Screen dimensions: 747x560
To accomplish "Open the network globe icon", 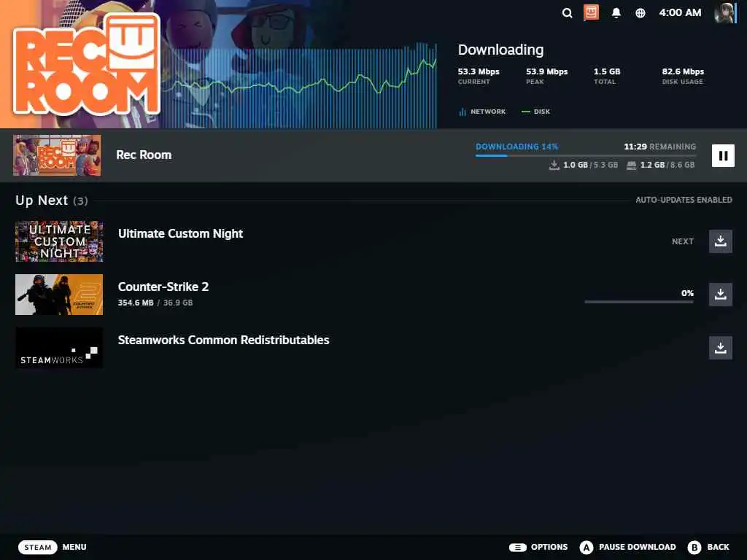I will (x=640, y=13).
